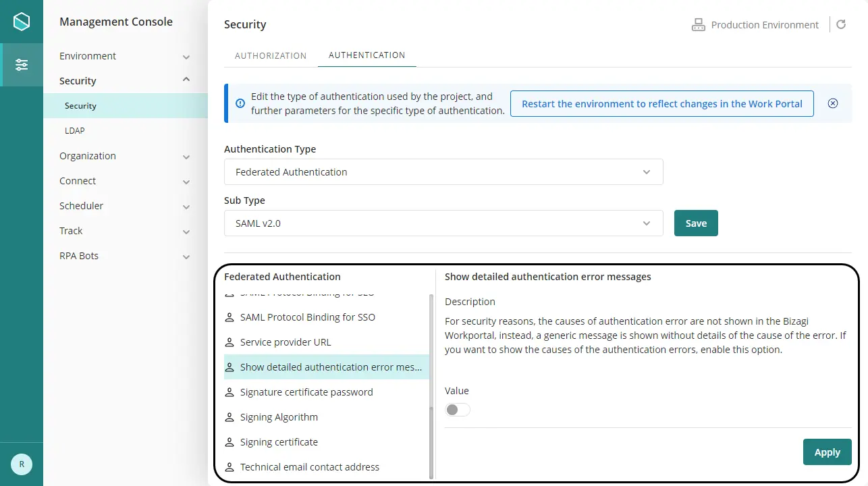868x486 pixels.
Task: Click the icon beside Technical email contact address
Action: tap(229, 467)
